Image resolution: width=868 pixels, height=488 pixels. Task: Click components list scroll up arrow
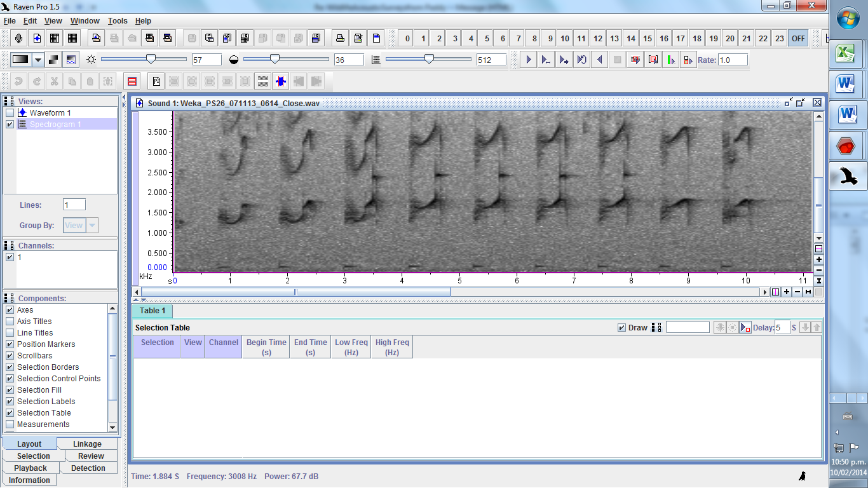coord(112,309)
